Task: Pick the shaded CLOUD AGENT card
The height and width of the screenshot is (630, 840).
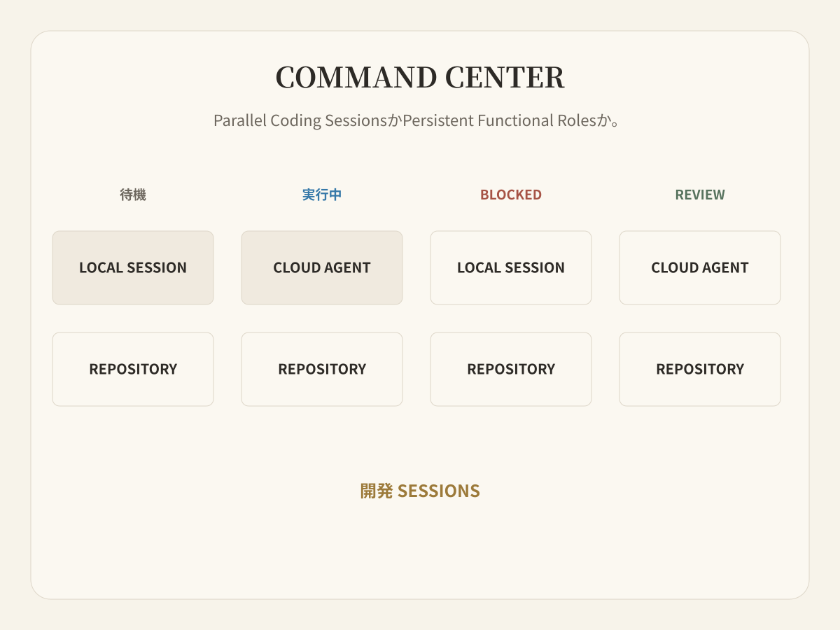Action: point(322,267)
